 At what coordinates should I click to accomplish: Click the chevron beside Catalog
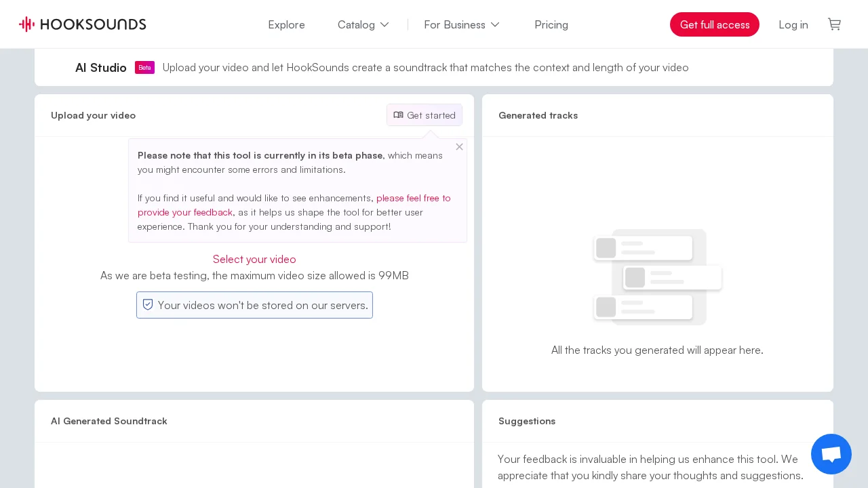(384, 24)
